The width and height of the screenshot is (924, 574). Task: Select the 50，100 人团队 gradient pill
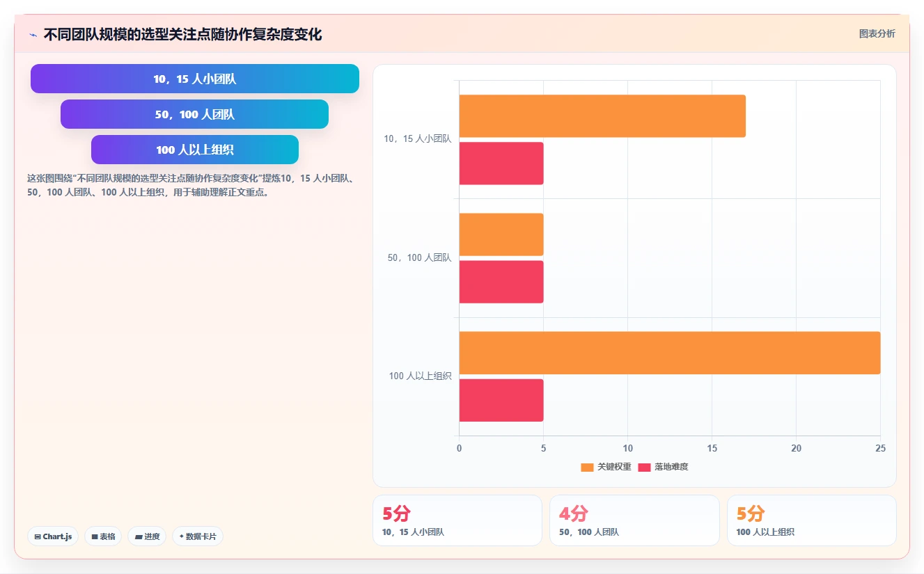pyautogui.click(x=194, y=114)
